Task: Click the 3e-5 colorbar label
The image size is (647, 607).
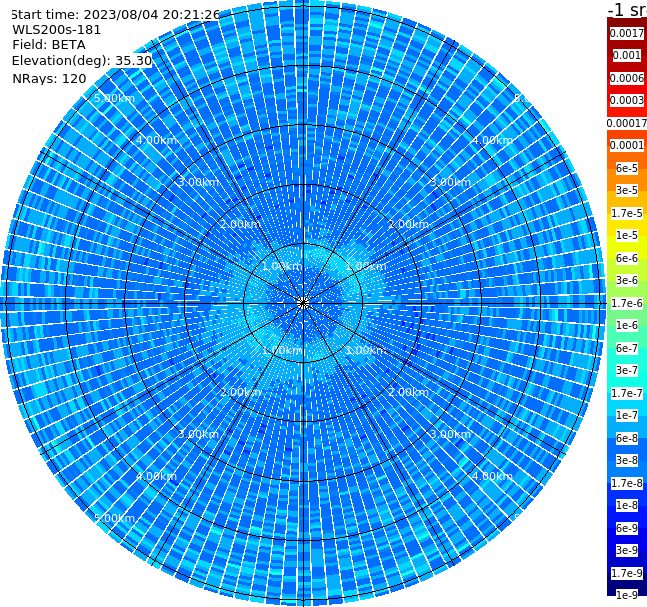Action: click(x=627, y=190)
